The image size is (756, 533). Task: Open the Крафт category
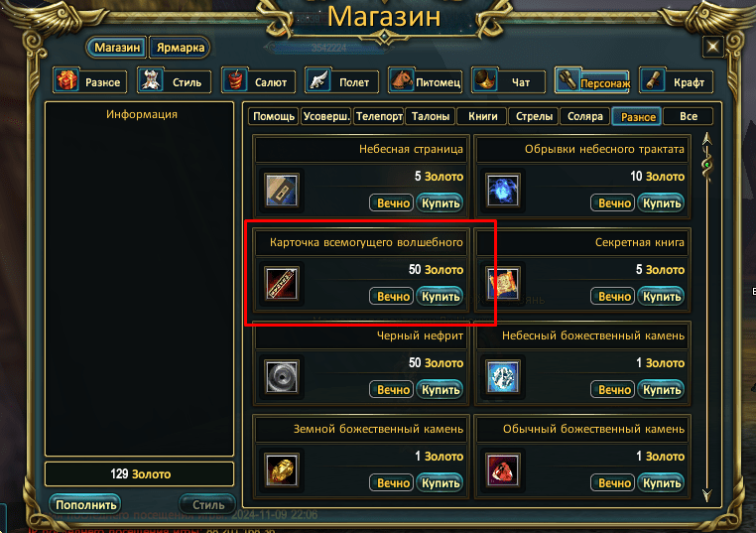tap(676, 81)
